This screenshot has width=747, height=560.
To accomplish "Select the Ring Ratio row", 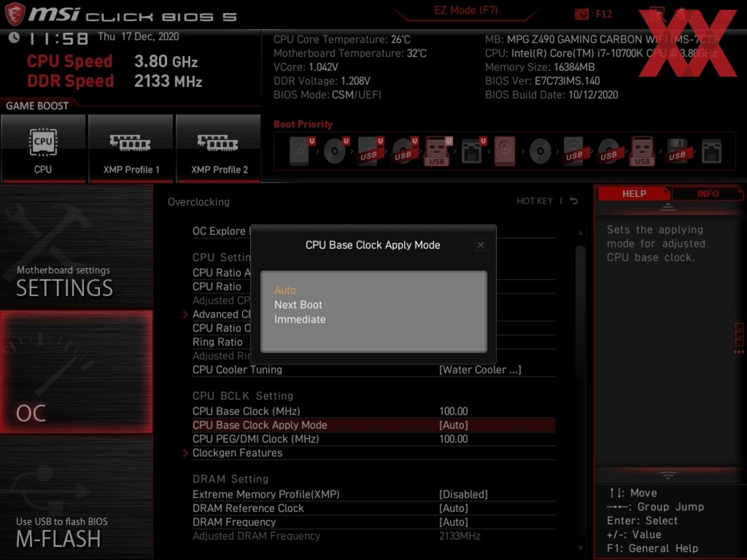I will (x=218, y=342).
